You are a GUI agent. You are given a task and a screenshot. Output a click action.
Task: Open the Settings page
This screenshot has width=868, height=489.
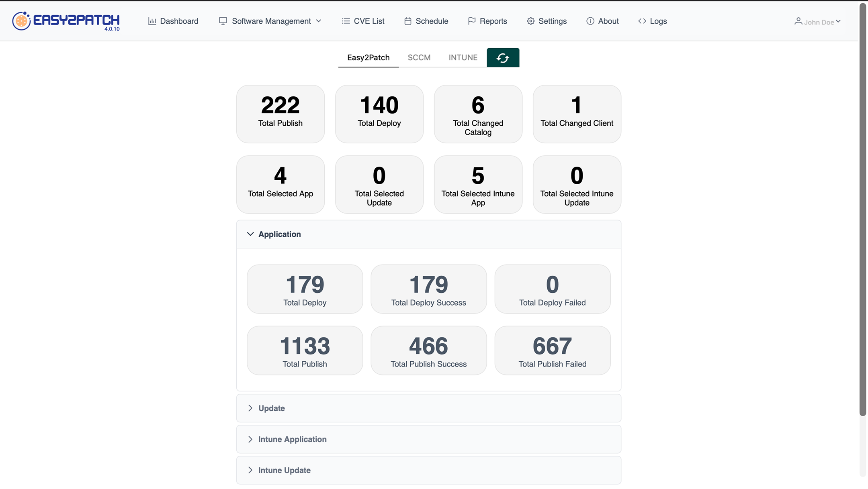pos(547,21)
